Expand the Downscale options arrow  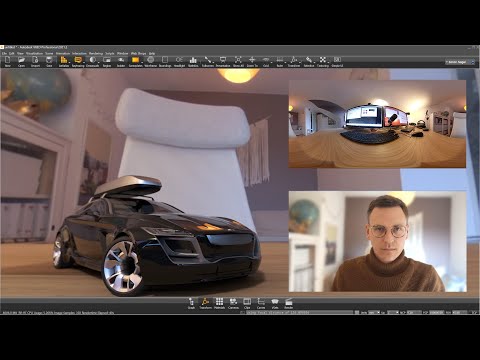99,62
